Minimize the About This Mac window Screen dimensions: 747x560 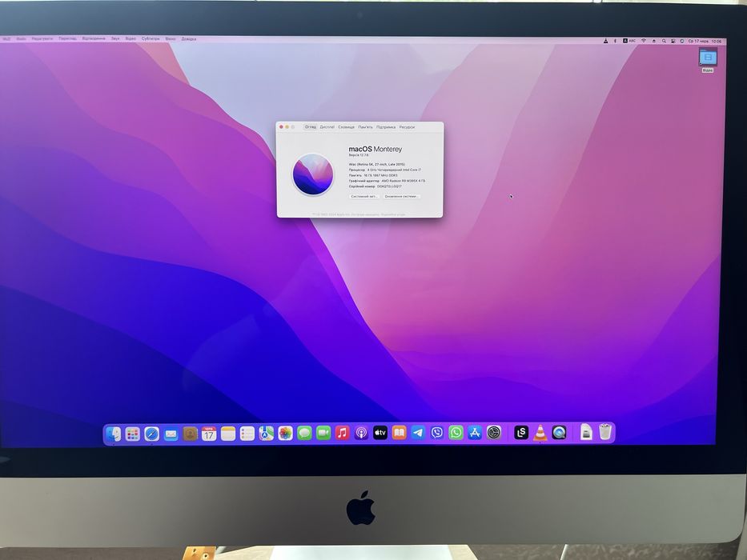287,127
